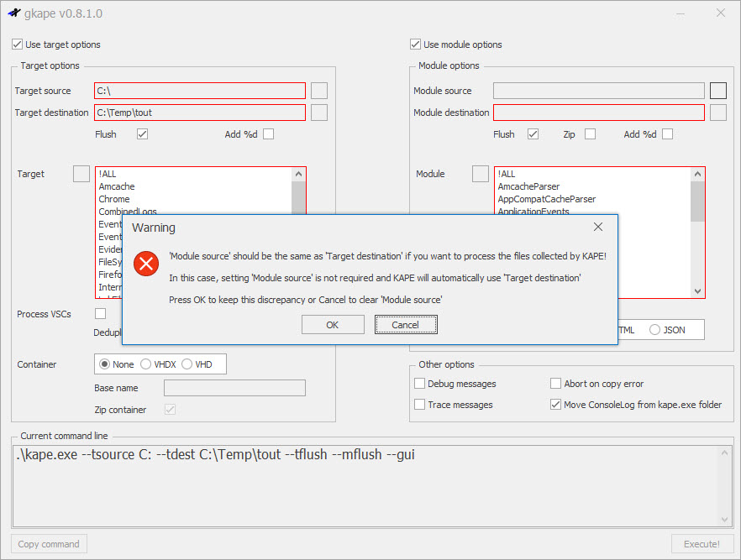Click the Execute! button
The width and height of the screenshot is (741, 560).
(702, 544)
